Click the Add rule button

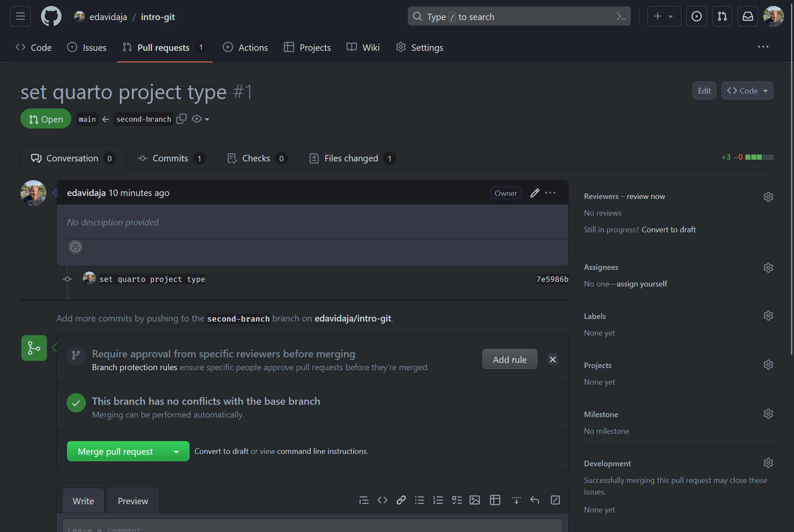(x=509, y=360)
